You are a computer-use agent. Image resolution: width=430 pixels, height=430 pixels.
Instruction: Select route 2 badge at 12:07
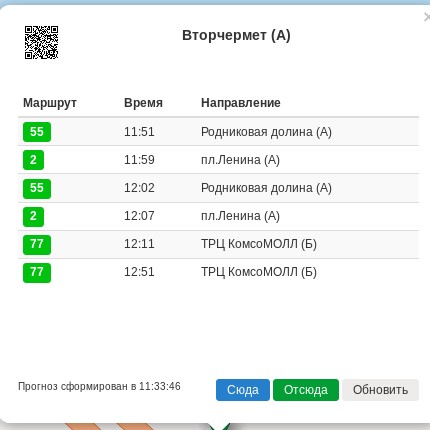click(x=33, y=216)
